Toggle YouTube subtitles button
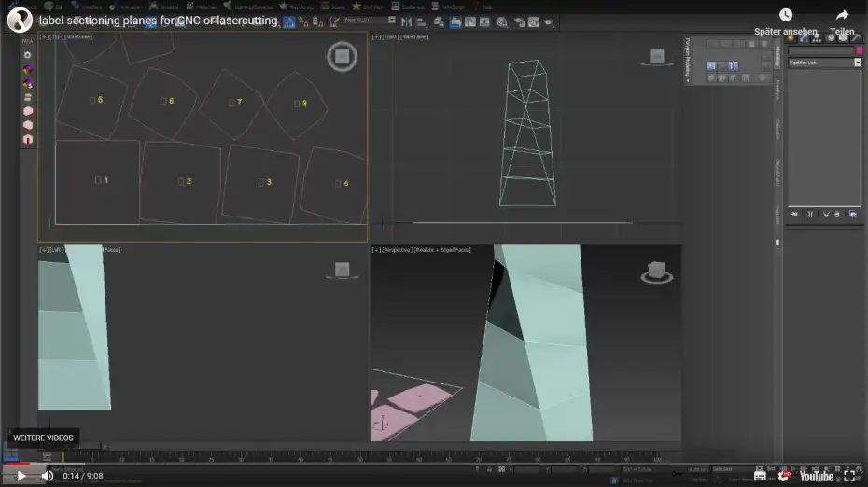The height and width of the screenshot is (487, 868). [x=760, y=476]
